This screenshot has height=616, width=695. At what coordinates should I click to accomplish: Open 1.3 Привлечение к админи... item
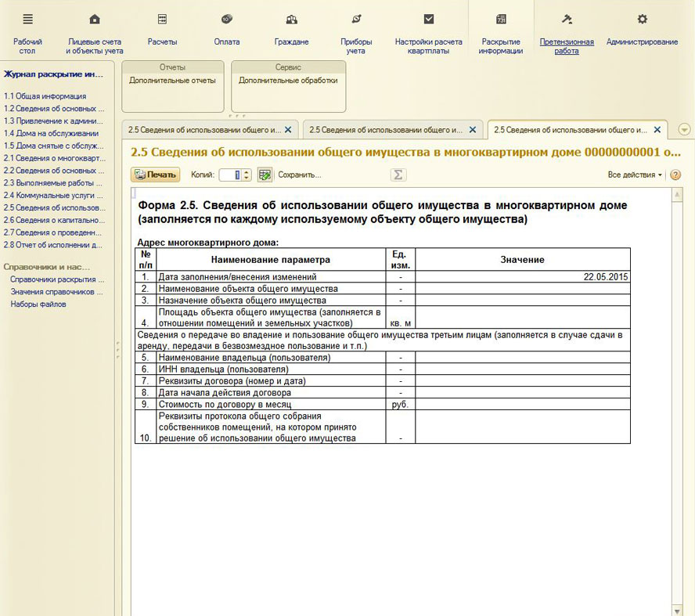[53, 121]
